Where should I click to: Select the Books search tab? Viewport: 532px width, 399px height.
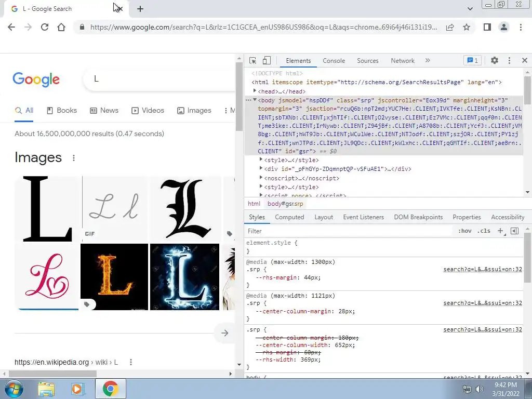pos(62,111)
